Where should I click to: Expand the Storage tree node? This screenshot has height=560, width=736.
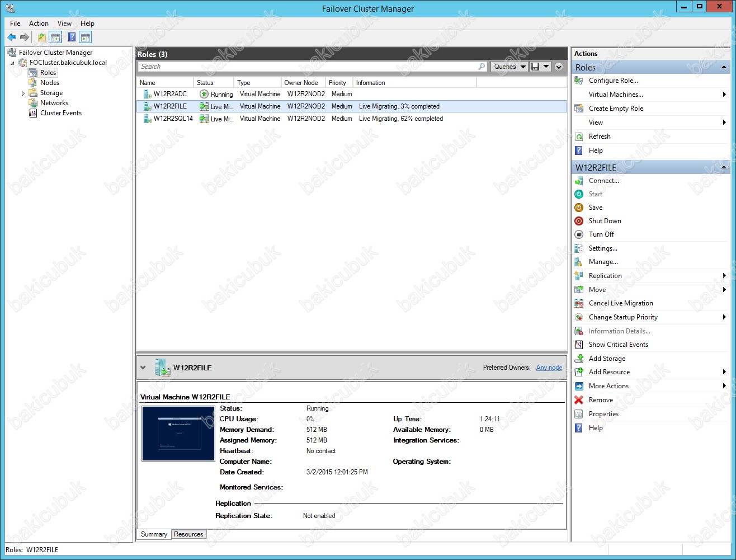coord(23,93)
